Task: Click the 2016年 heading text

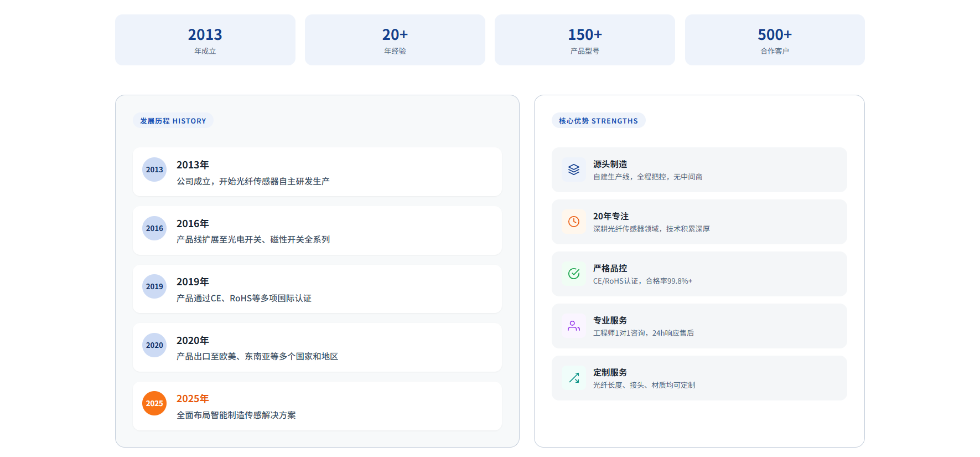Action: click(x=193, y=224)
